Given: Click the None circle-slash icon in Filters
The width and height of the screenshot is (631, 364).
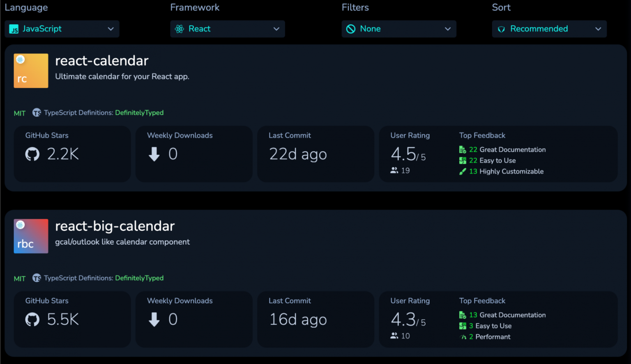Looking at the screenshot, I should [351, 29].
